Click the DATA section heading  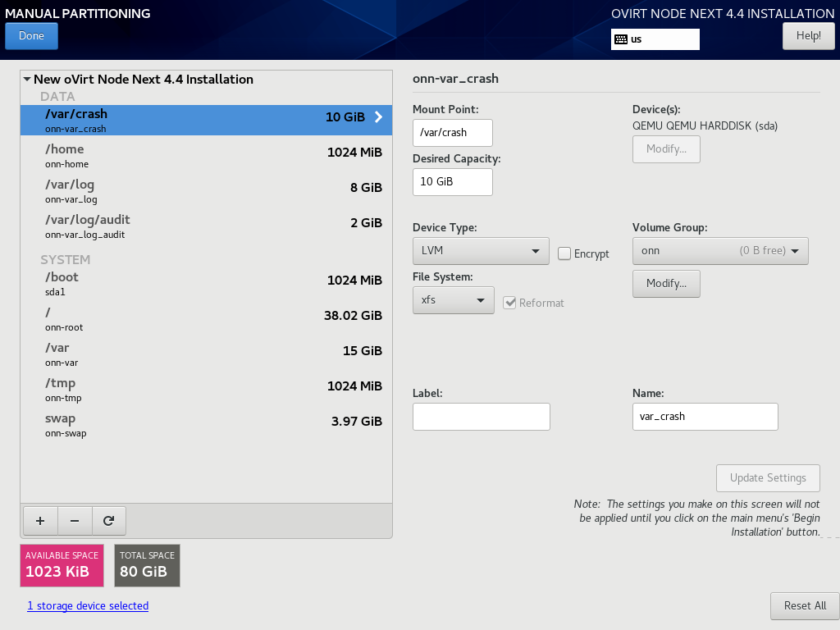tap(57, 97)
